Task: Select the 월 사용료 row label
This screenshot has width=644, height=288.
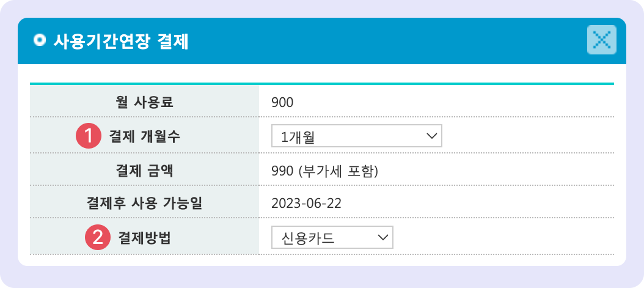Action: tap(144, 102)
